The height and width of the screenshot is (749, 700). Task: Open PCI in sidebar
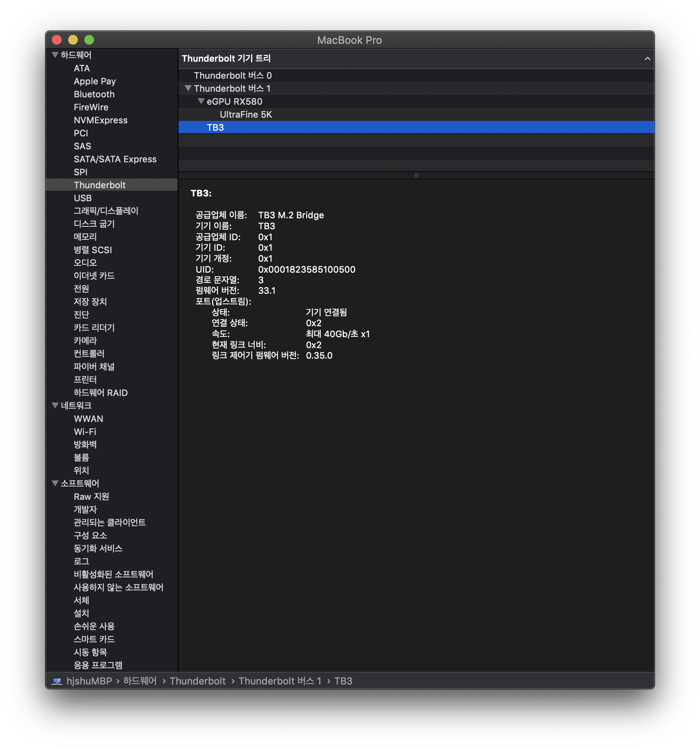[x=81, y=133]
